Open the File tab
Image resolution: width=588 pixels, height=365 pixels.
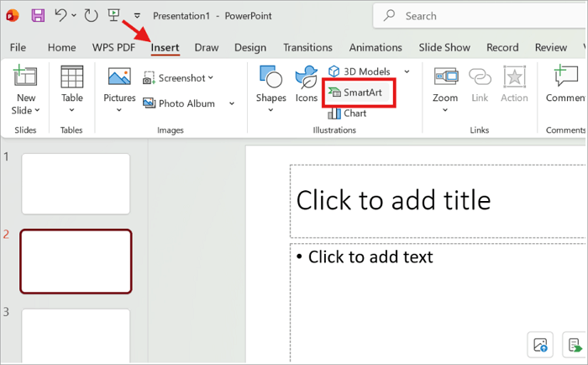click(x=18, y=48)
